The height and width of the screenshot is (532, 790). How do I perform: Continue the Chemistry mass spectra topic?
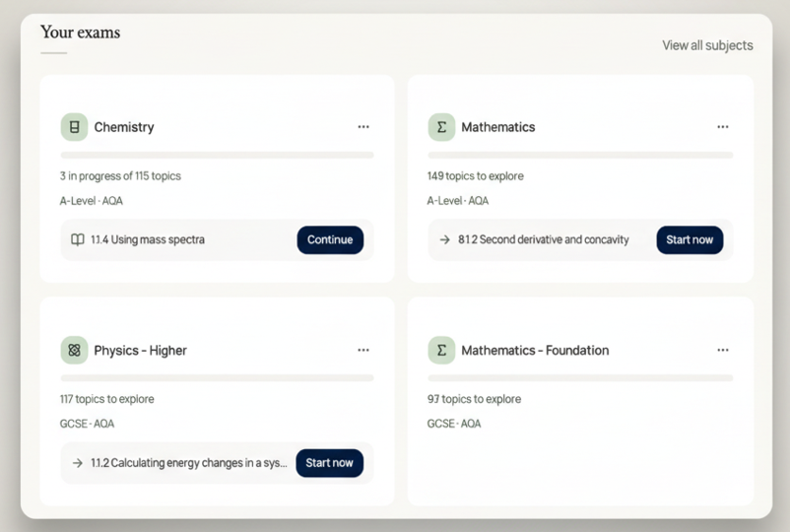(x=330, y=239)
